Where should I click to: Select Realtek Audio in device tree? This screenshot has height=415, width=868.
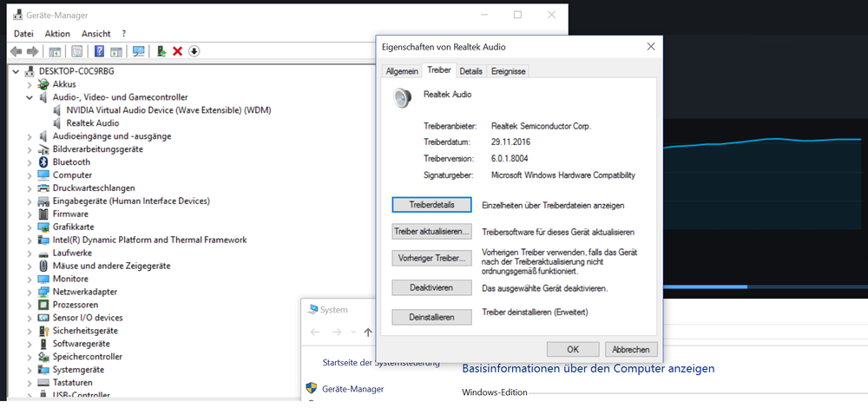pos(93,122)
